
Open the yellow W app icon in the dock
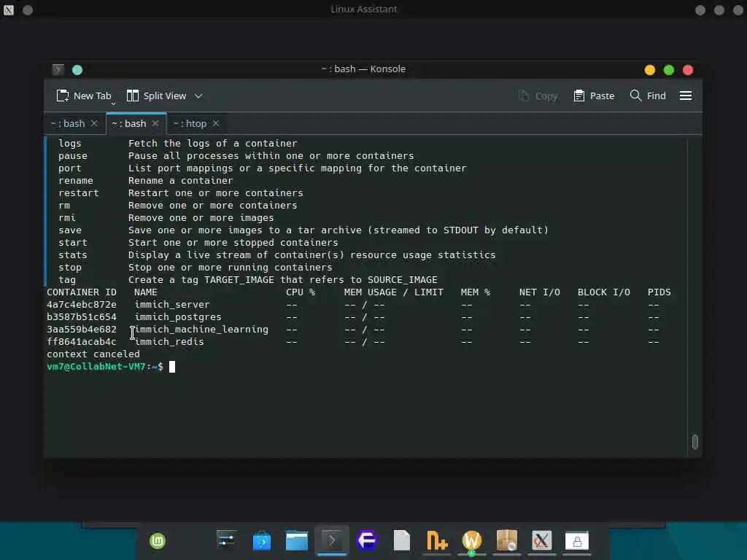coord(472,540)
